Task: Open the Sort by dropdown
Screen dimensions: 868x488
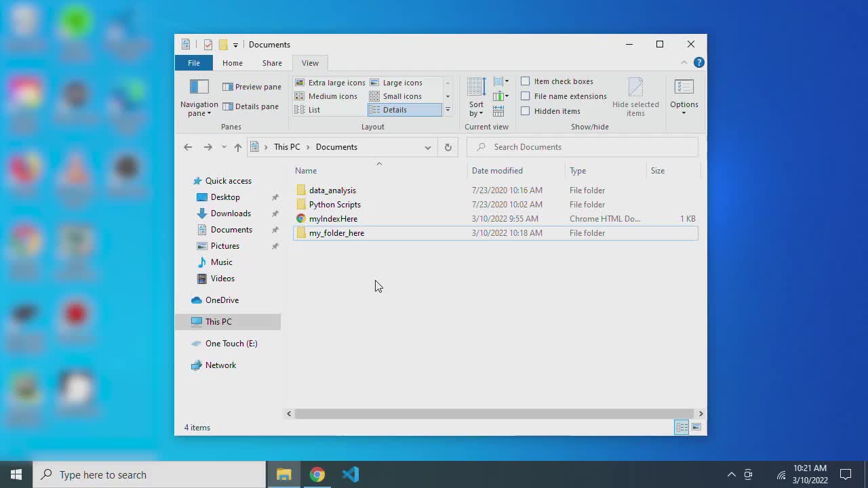Action: 477,97
